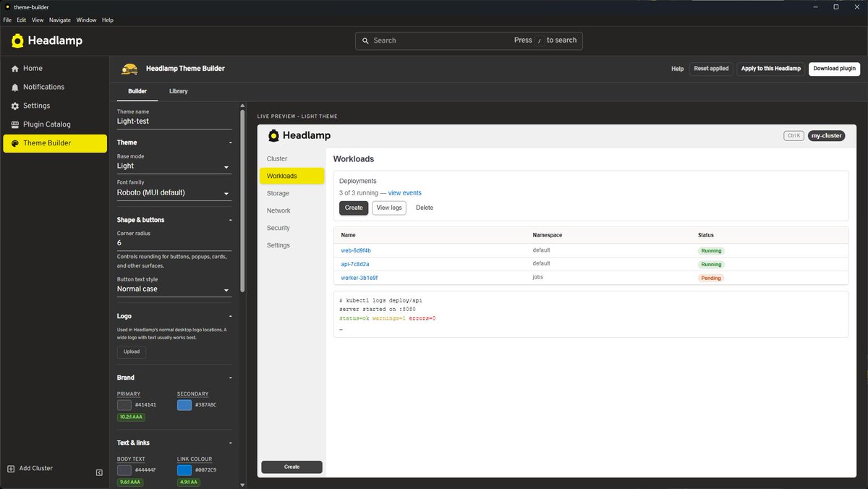Click the Corner radius input field
Image resolution: width=868 pixels, height=489 pixels.
click(174, 244)
